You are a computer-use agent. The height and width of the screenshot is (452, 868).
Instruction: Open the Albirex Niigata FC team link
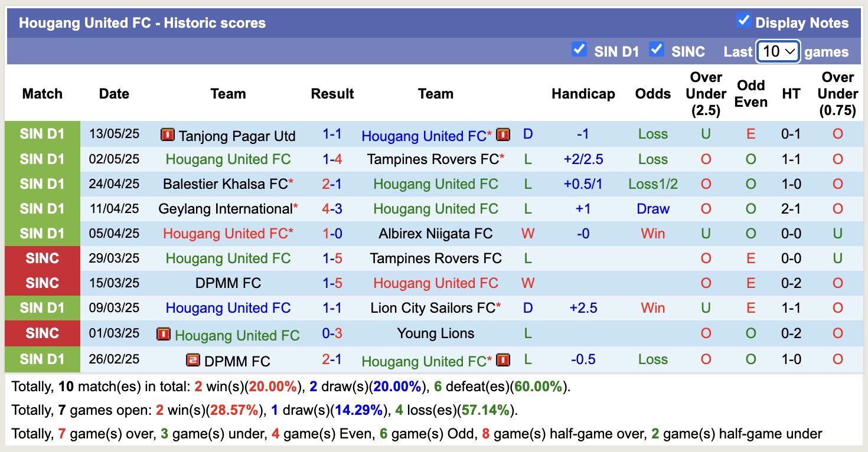(436, 234)
